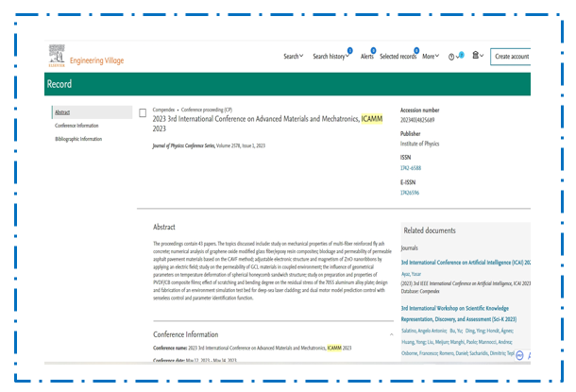Click author link Huang, Yong
Viewport: 576px width, 392px height.
pos(413,342)
